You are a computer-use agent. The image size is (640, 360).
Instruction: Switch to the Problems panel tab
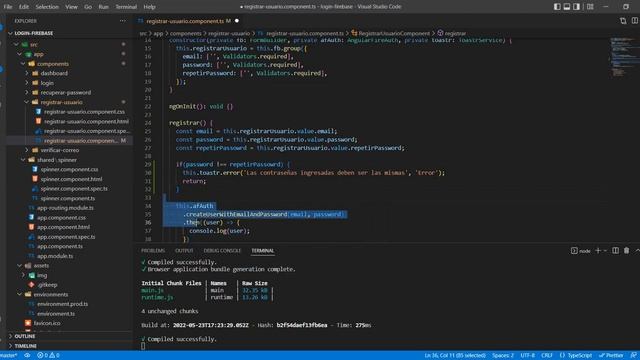(x=153, y=251)
